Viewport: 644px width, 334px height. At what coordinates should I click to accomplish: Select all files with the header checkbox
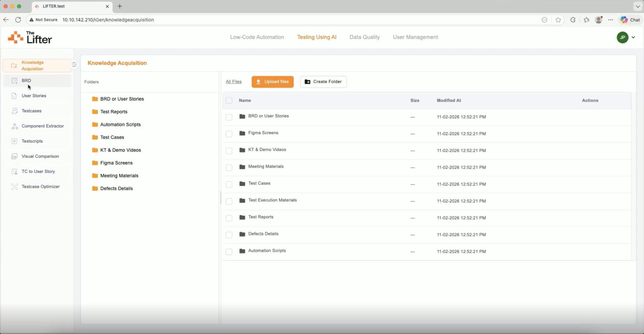[x=229, y=100]
